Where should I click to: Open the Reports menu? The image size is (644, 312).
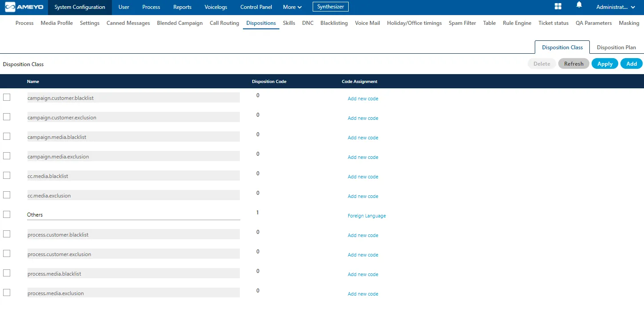183,7
